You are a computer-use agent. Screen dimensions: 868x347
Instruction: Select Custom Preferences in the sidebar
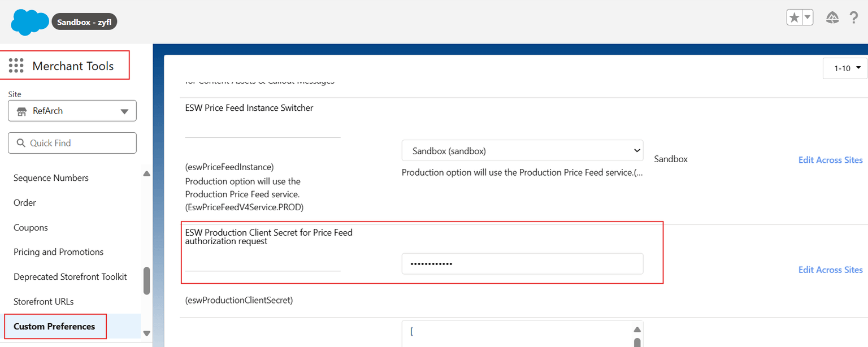[54, 327]
